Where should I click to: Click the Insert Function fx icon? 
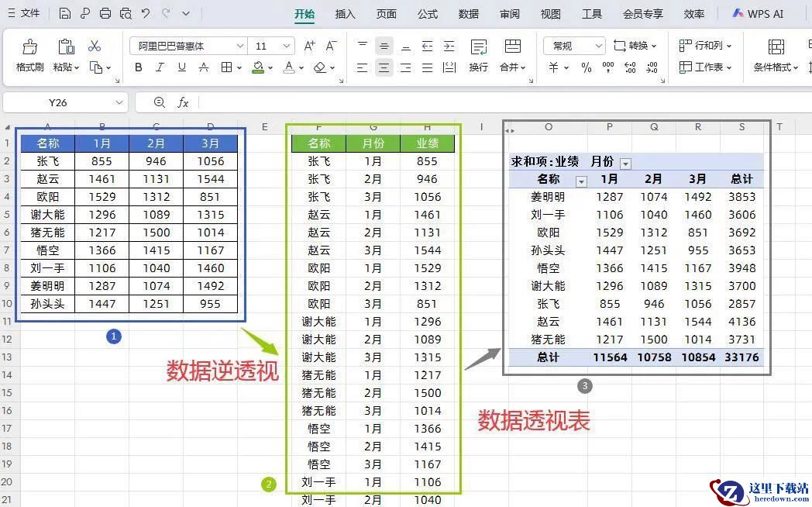183,102
